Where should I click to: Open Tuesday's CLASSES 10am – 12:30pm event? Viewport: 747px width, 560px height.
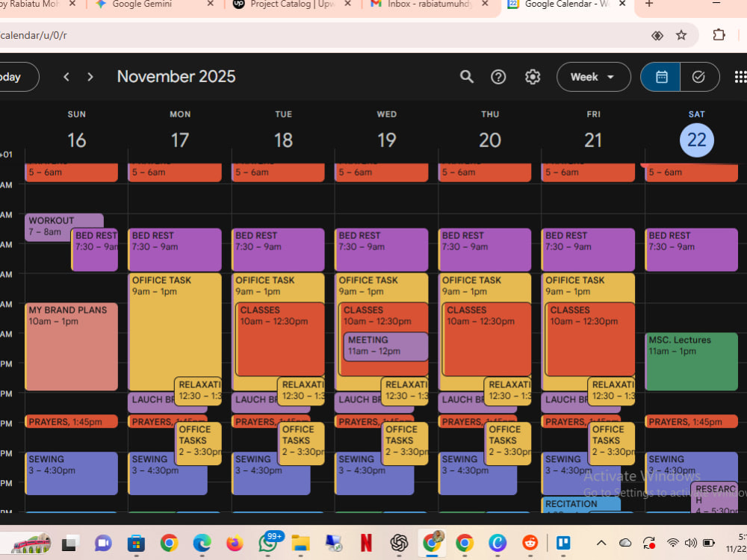280,340
